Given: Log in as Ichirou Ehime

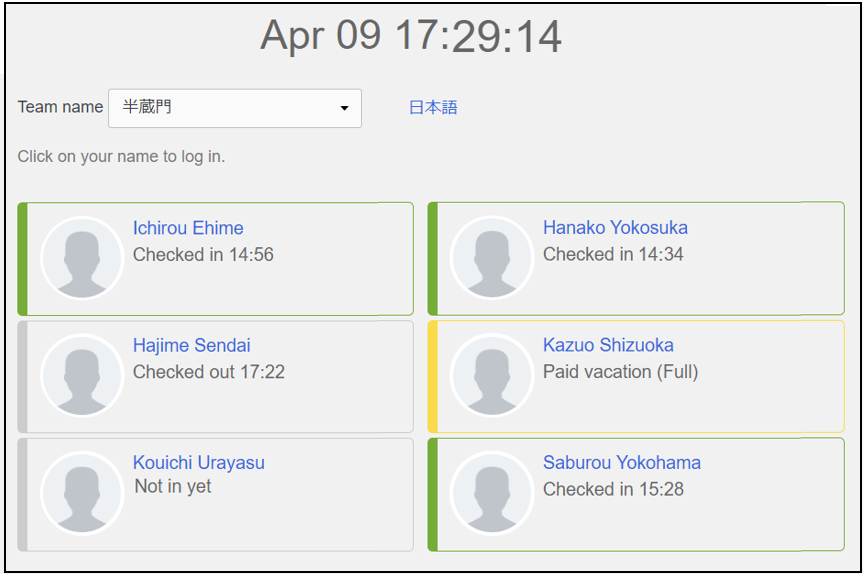Looking at the screenshot, I should point(188,228).
